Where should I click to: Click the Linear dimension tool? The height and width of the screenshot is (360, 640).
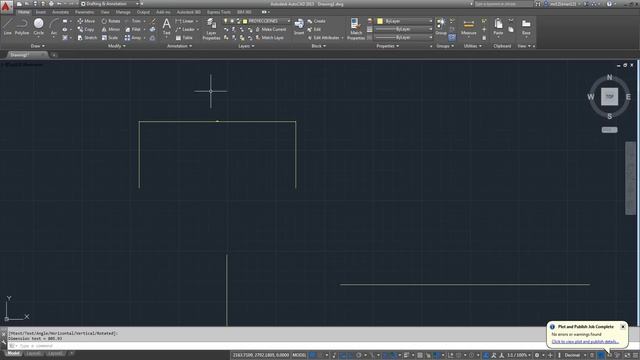[184, 21]
